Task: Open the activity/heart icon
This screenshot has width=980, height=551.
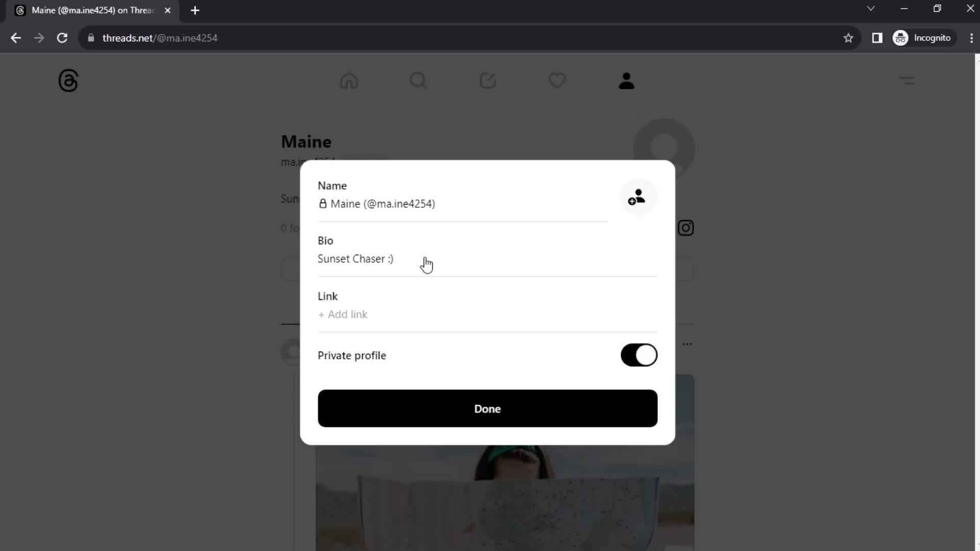Action: click(557, 80)
